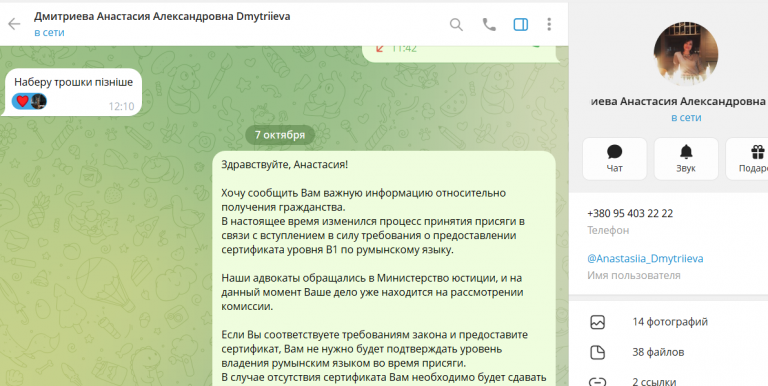Open the profile photo of Анастасия
768x386 pixels.
tap(686, 53)
